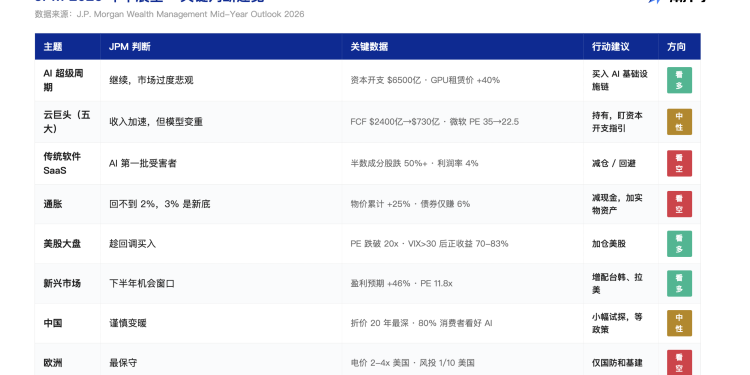The width and height of the screenshot is (750, 375).
Task: Click the 半数成分股跌 50%+ data cell
Action: pos(463,164)
